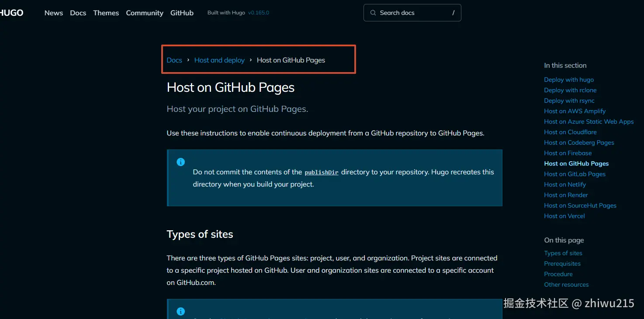Open the Host on Codeberg Pages link
Screen dimensions: 644x319
click(579, 142)
